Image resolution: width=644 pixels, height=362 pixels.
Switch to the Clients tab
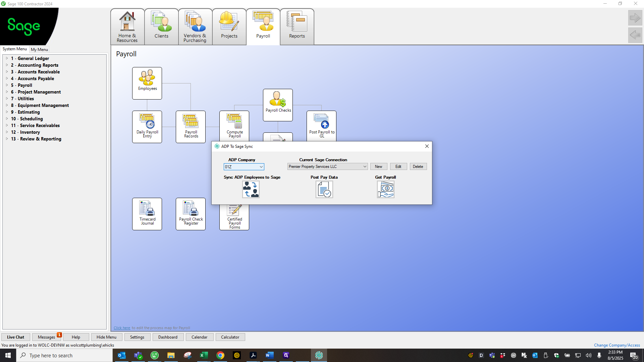pos(161,27)
